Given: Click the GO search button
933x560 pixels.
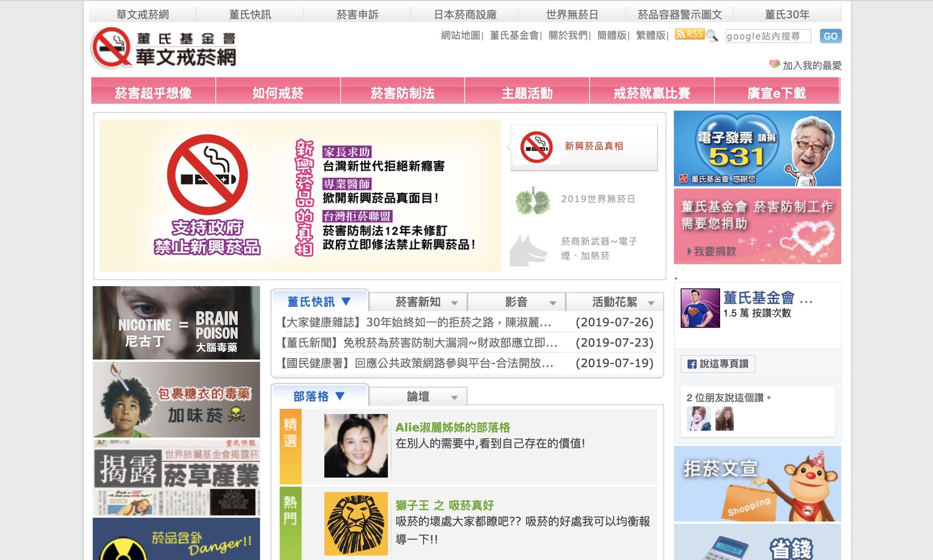Looking at the screenshot, I should pos(830,36).
